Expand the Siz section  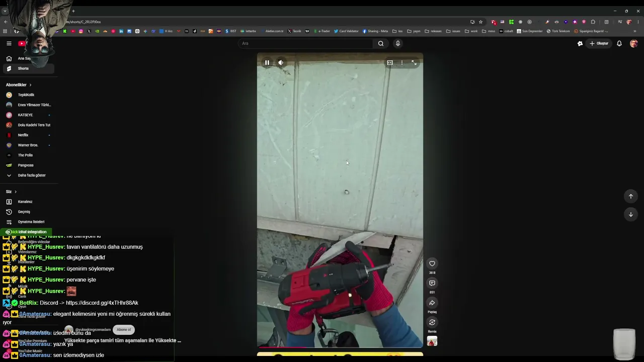click(11, 192)
